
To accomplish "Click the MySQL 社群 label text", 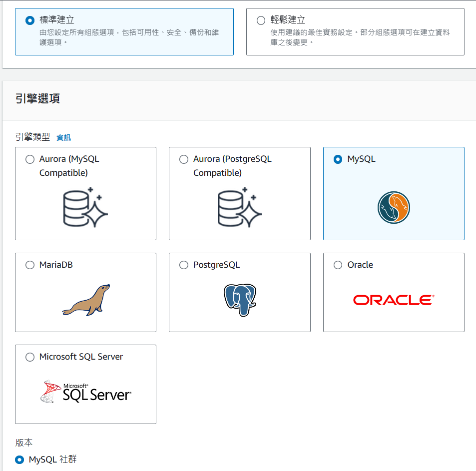I will pos(52,460).
